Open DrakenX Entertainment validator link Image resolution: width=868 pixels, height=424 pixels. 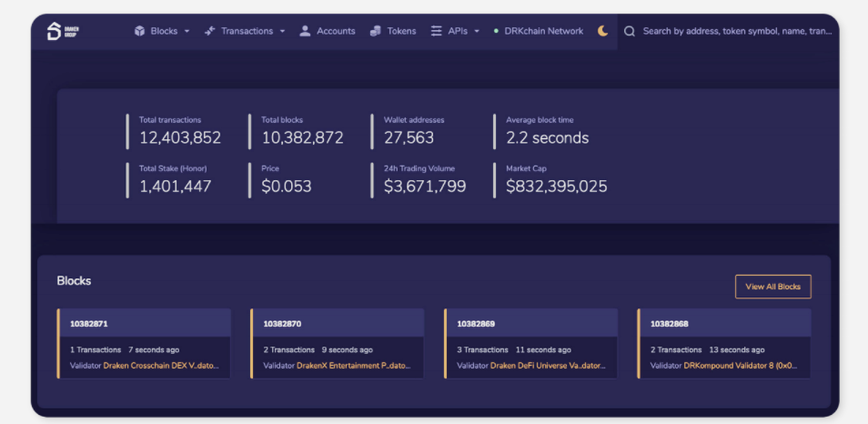click(354, 366)
